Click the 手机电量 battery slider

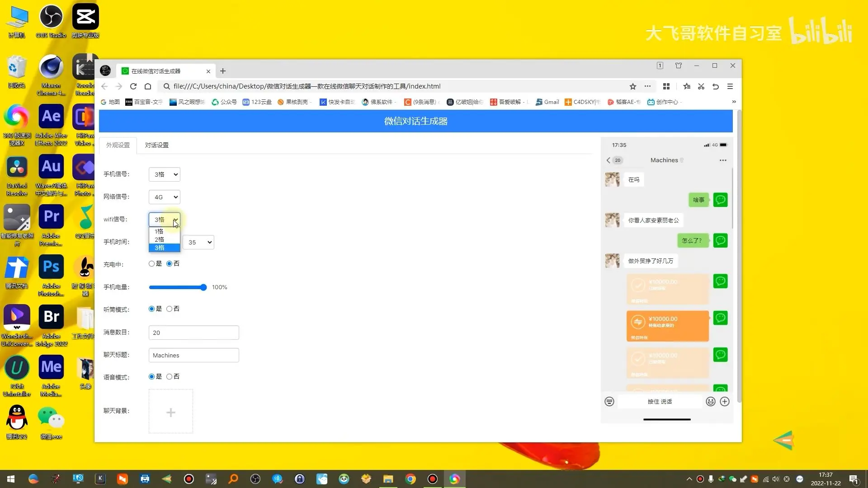pyautogui.click(x=178, y=287)
